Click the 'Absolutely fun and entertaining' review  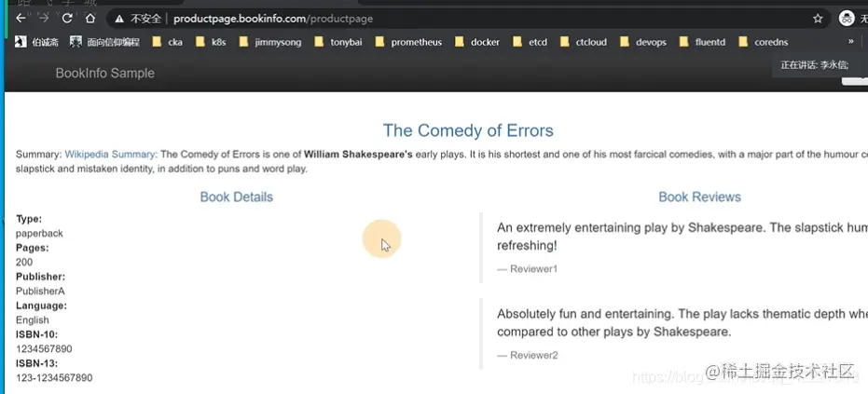682,322
